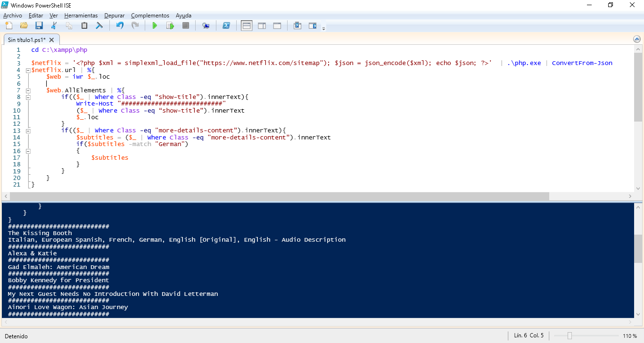Click the 'Detenido' status text
Screen dimensions: 644x343
[16, 336]
